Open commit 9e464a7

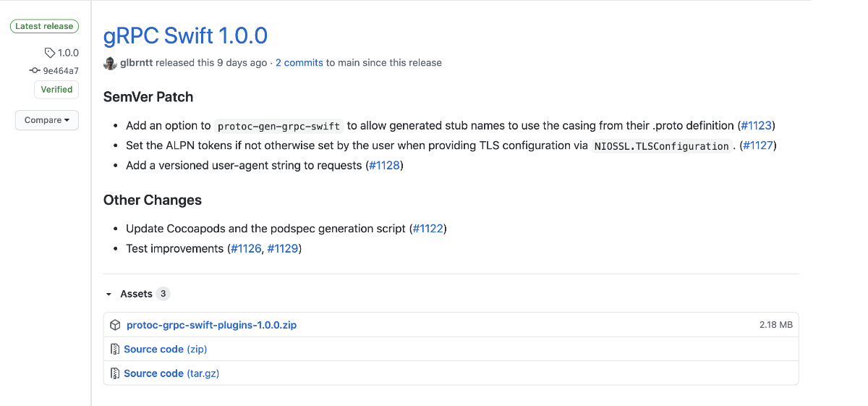pyautogui.click(x=61, y=71)
